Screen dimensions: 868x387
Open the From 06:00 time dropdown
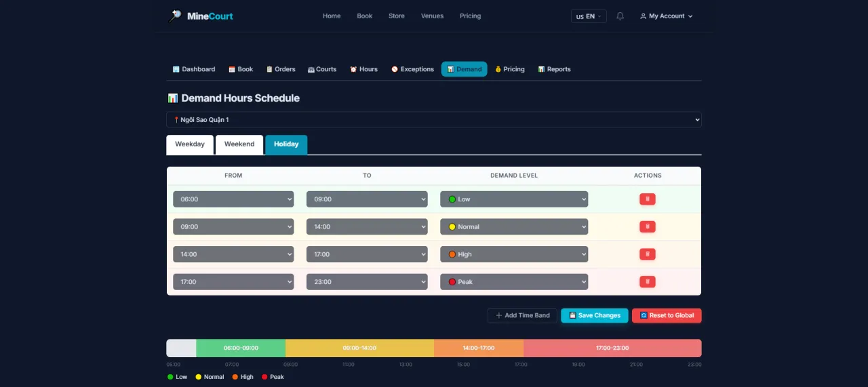point(233,199)
